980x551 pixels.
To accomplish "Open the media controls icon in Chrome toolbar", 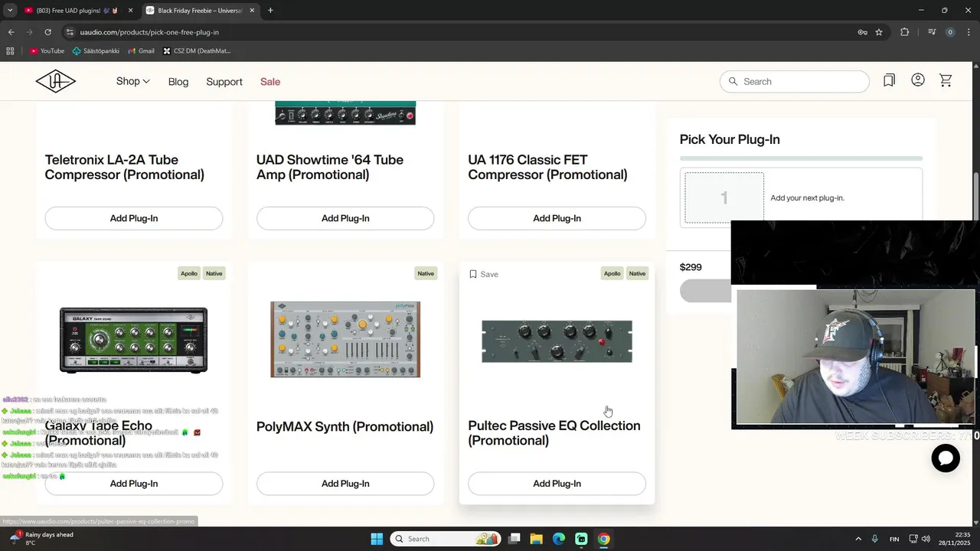I will [931, 32].
